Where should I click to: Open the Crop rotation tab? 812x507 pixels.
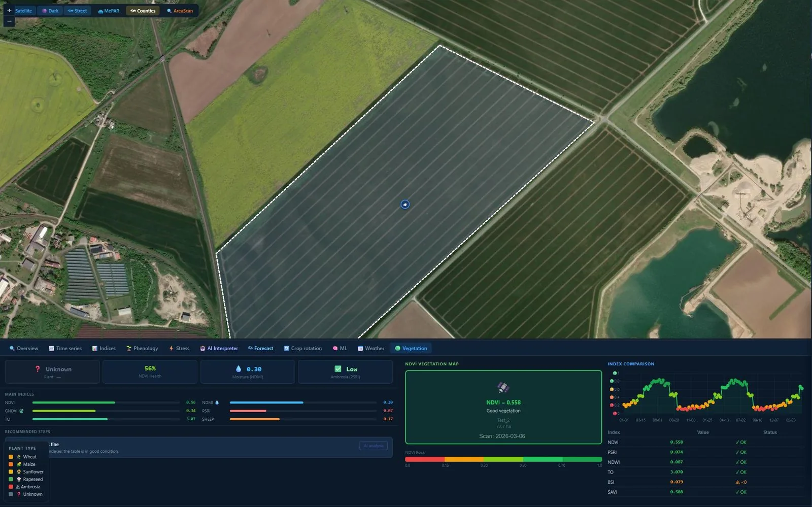[302, 348]
